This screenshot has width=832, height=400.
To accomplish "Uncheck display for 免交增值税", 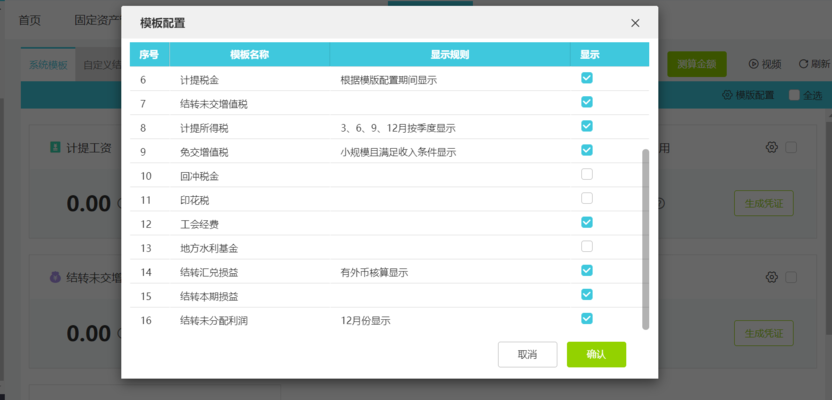I will (x=587, y=150).
